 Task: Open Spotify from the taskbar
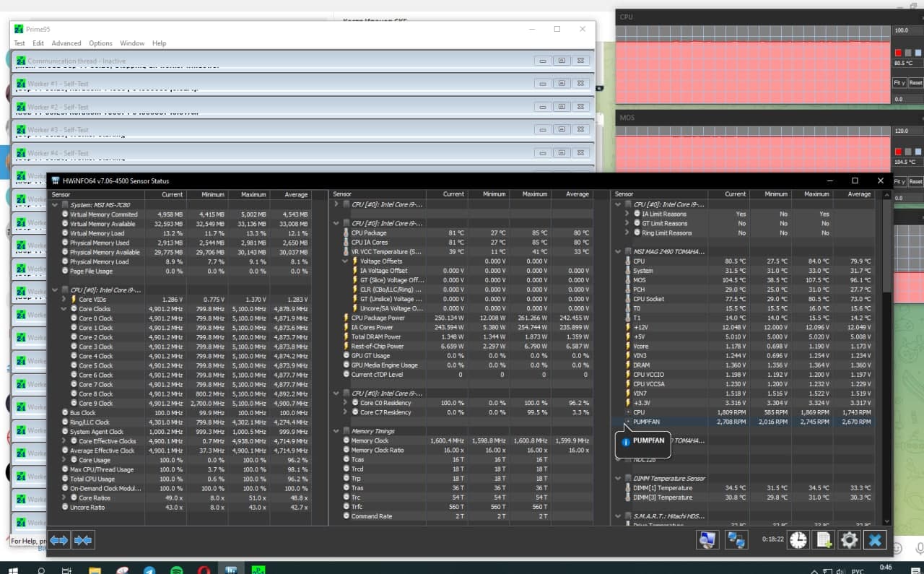(178, 570)
